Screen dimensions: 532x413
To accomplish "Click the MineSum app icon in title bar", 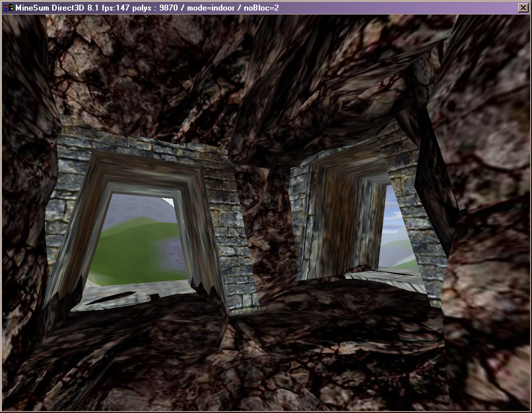I will coord(8,7).
